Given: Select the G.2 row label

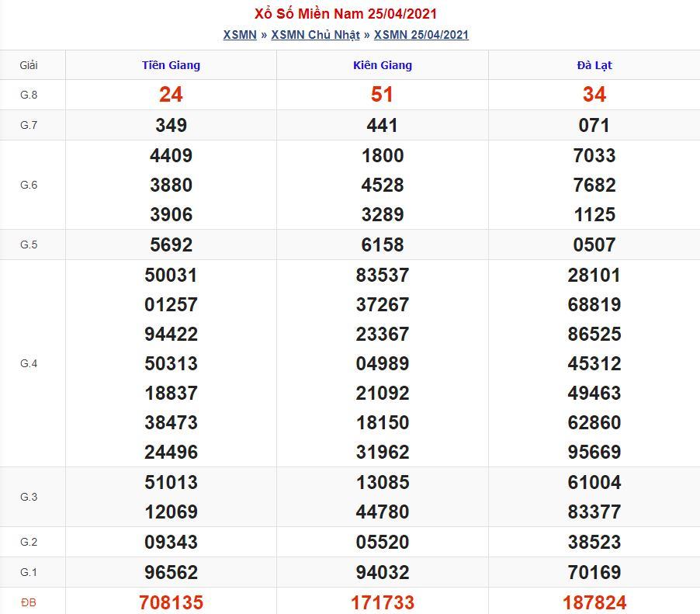Looking at the screenshot, I should pyautogui.click(x=29, y=542).
